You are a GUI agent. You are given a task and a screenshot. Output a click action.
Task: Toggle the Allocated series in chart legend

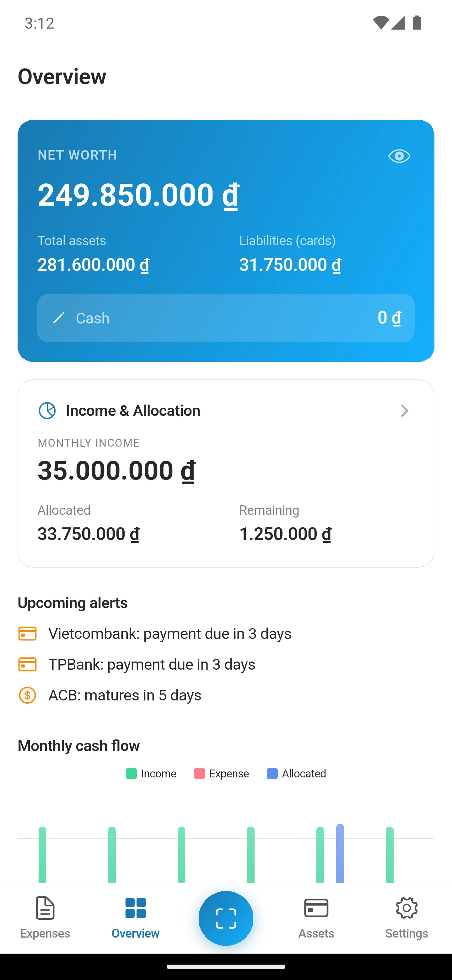tap(296, 773)
